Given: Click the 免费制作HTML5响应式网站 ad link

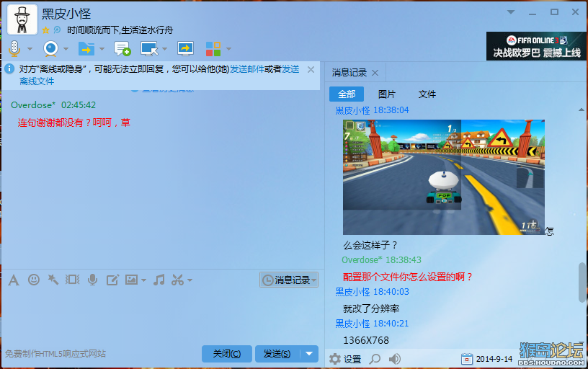Looking at the screenshot, I should click(x=55, y=354).
